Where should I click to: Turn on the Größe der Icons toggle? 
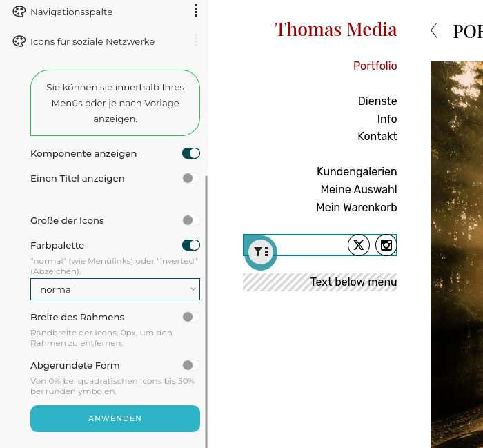(x=191, y=220)
